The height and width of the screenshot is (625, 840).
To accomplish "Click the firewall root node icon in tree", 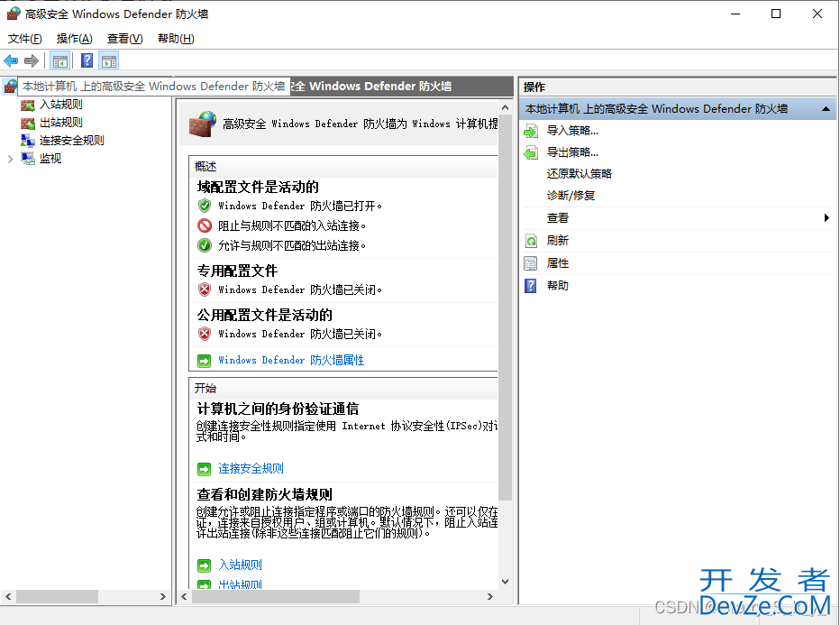I will [10, 87].
